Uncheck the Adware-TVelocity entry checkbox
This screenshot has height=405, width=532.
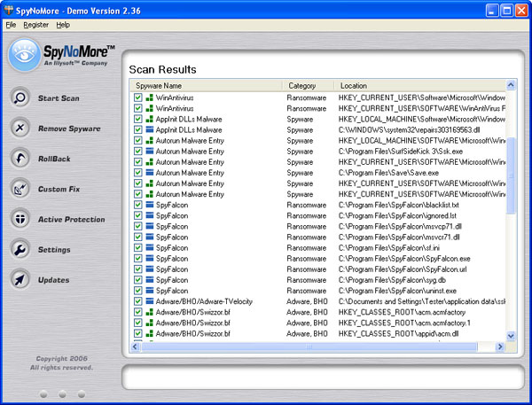point(137,301)
